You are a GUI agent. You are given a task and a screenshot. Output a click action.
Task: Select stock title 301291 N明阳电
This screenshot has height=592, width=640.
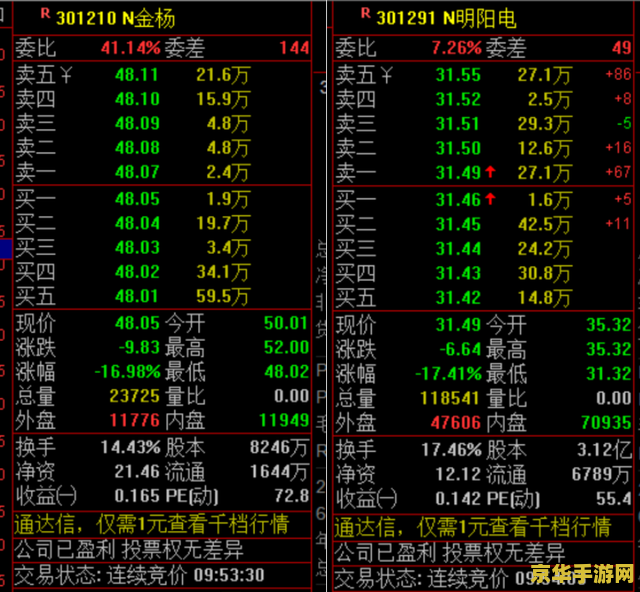446,18
